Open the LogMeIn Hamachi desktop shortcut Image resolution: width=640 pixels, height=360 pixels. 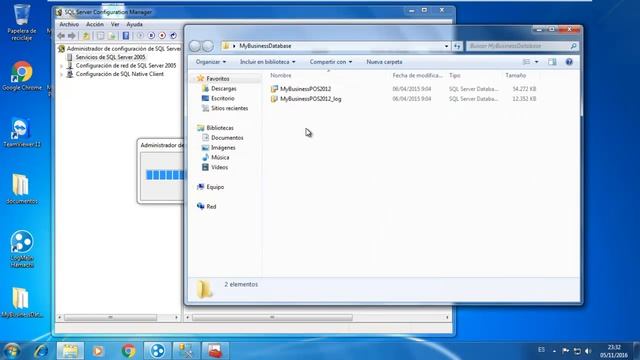point(22,249)
